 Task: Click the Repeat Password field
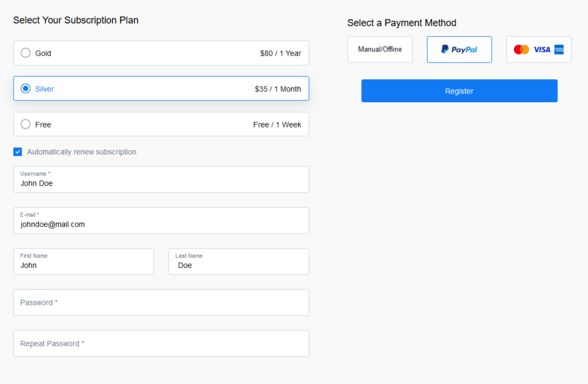tap(161, 343)
